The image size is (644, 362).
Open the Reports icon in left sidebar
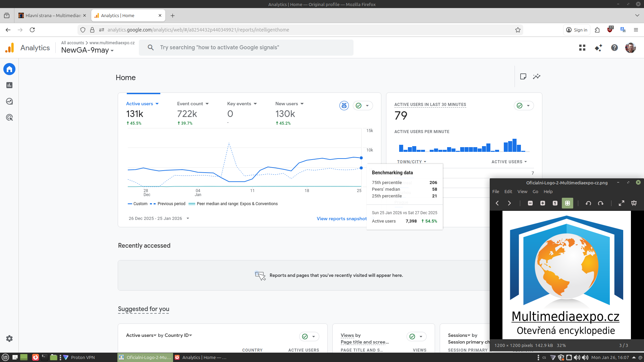click(9, 85)
